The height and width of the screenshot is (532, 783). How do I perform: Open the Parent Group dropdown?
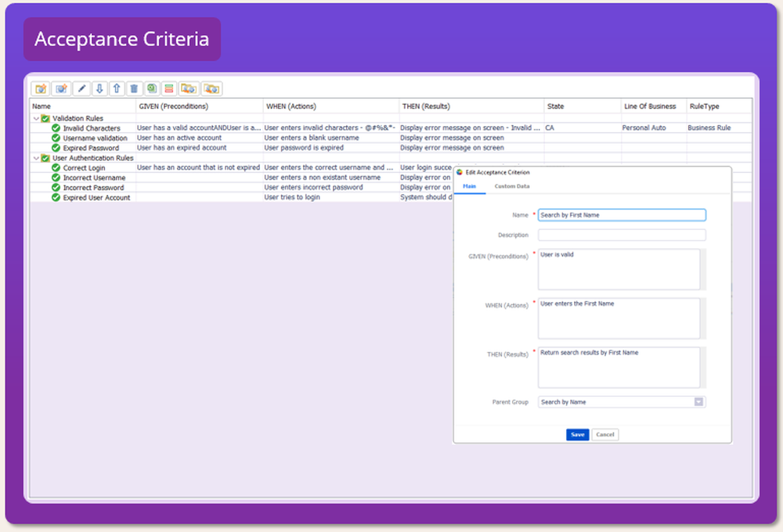point(698,402)
